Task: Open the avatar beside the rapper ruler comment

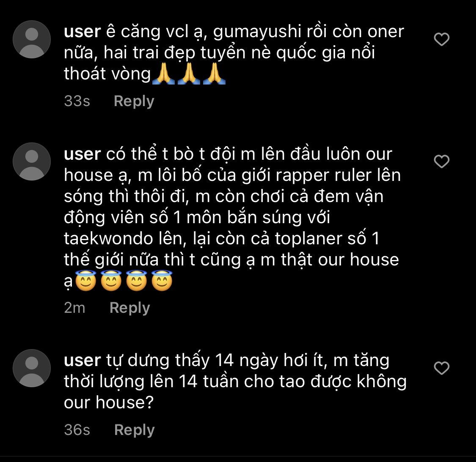Action: 32,161
